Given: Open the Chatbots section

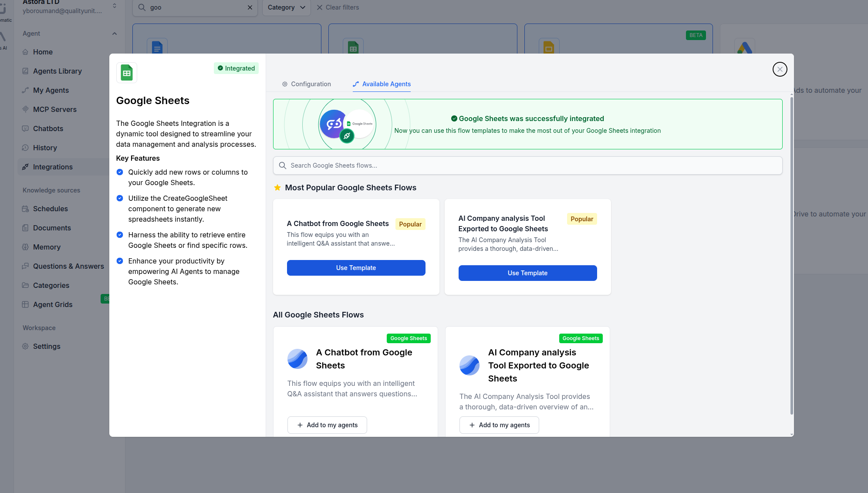Looking at the screenshot, I should point(48,128).
